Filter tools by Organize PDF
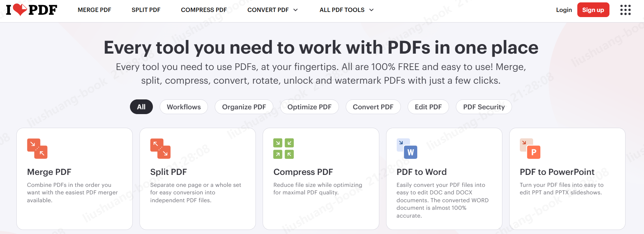This screenshot has height=234, width=644. click(244, 107)
